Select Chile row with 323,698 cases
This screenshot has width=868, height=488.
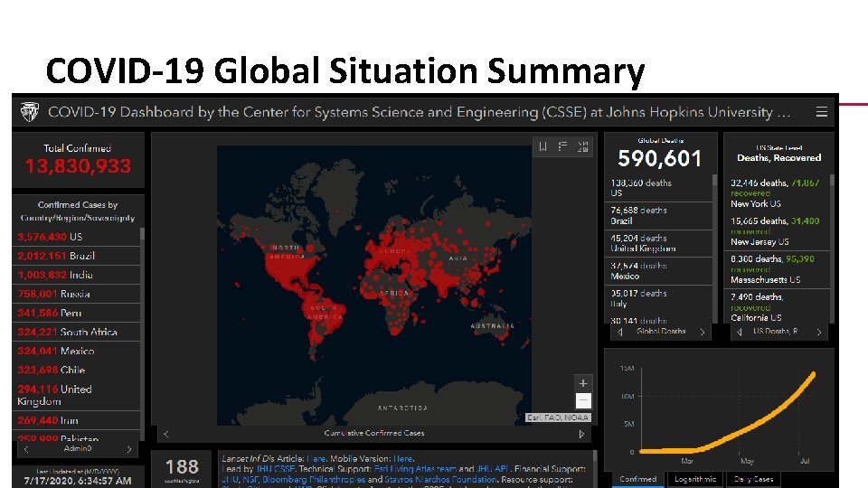pos(76,370)
